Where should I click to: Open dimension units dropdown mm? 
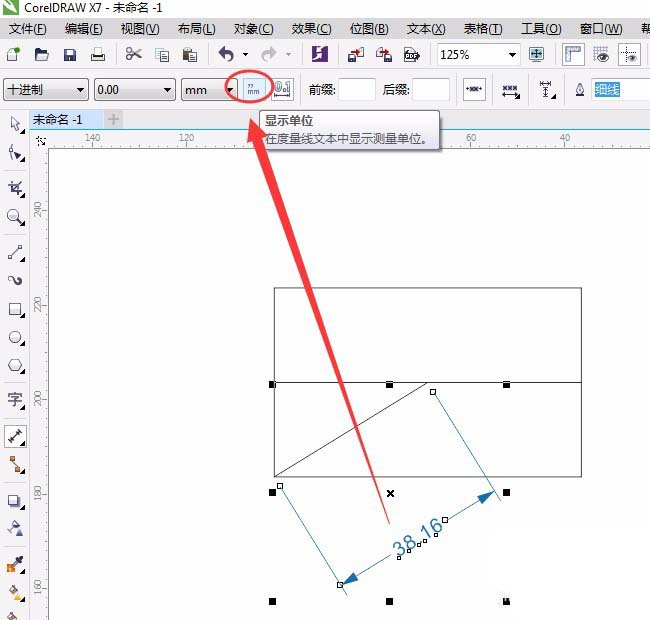(x=209, y=90)
